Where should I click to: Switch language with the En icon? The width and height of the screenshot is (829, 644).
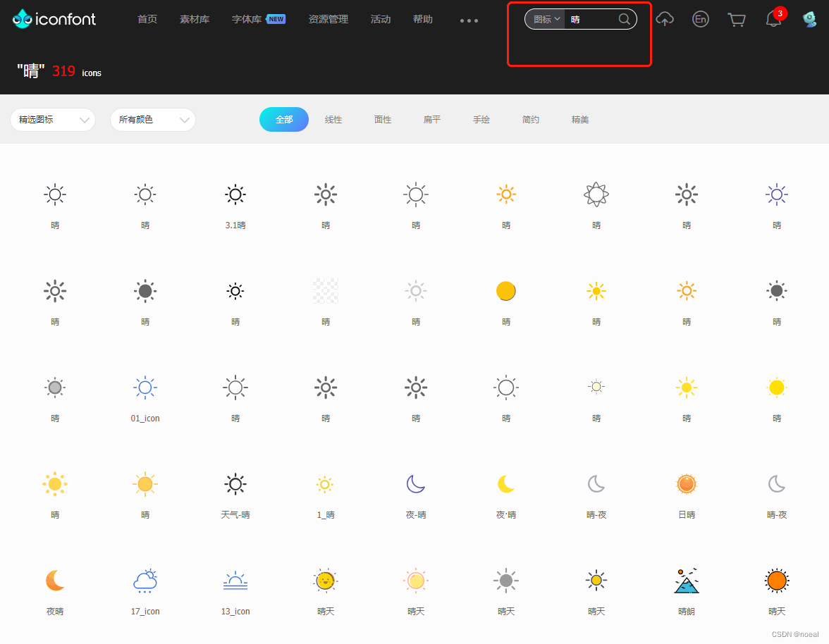[x=701, y=19]
